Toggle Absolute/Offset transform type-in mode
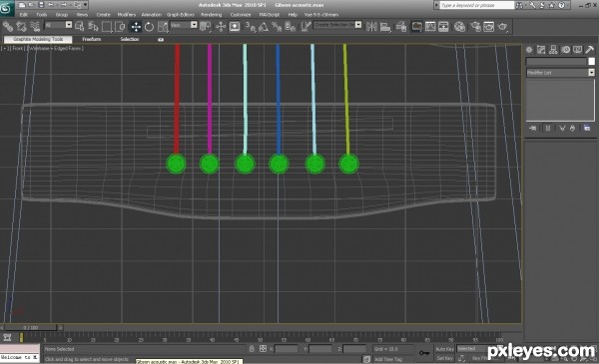This screenshot has height=364, width=599. tap(263, 348)
